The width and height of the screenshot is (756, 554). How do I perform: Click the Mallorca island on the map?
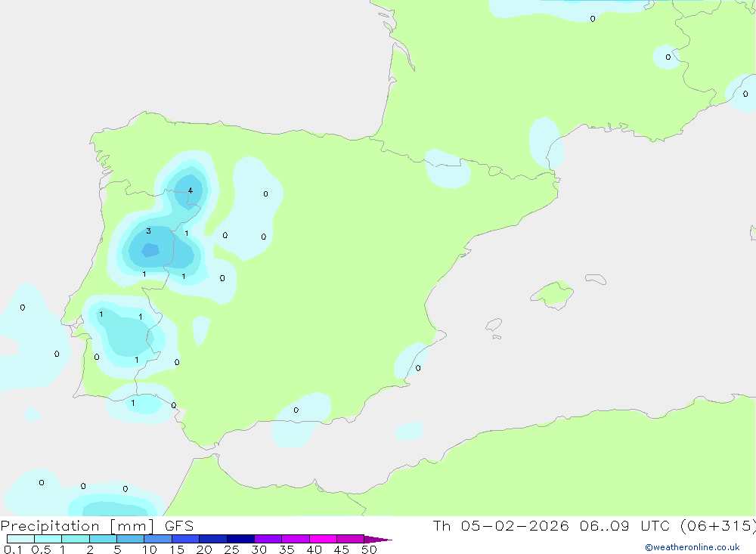click(x=553, y=295)
